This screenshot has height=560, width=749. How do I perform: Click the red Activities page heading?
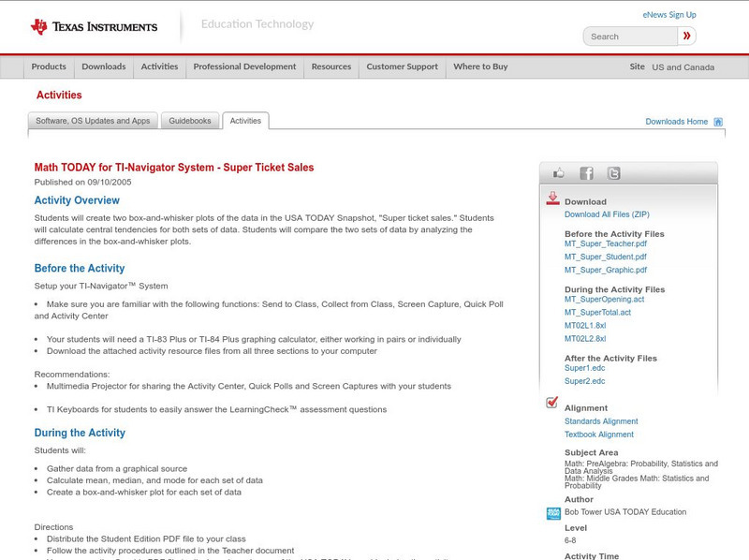[59, 96]
